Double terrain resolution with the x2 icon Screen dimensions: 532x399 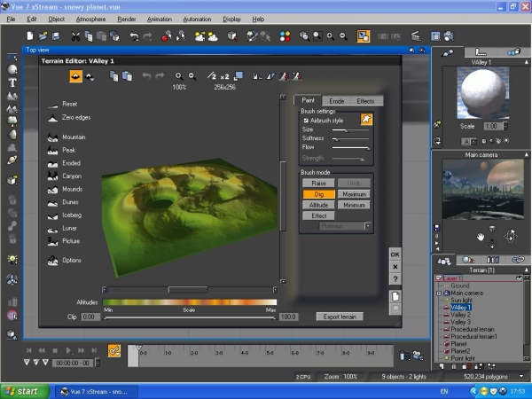pyautogui.click(x=224, y=76)
